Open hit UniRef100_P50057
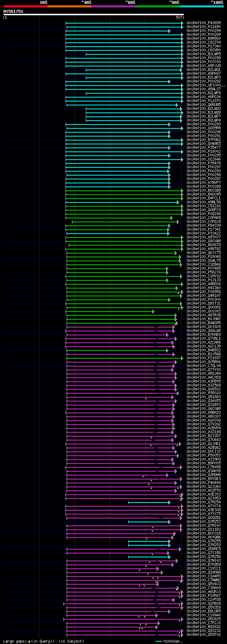Image resolution: width=227 pixels, height=644 pixels. click(204, 455)
